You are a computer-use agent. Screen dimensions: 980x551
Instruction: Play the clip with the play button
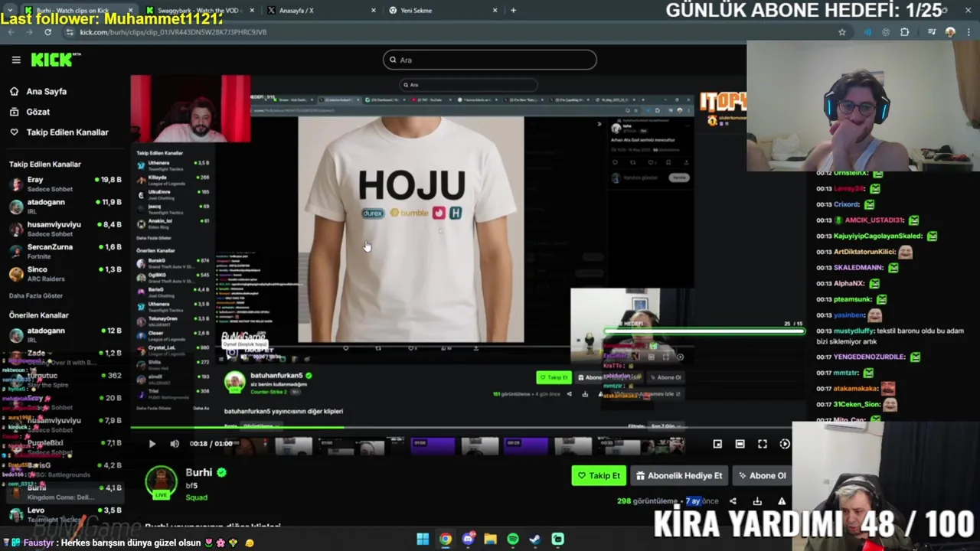152,444
